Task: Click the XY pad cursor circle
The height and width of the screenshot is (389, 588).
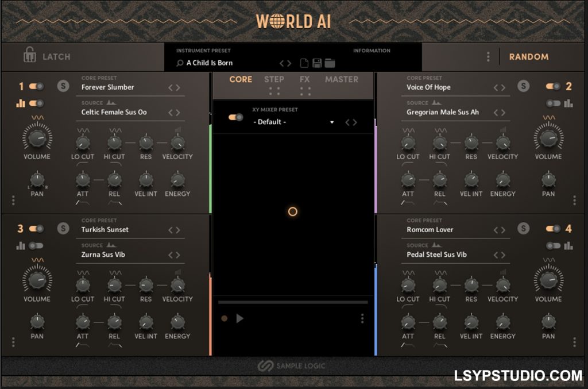Action: (x=293, y=211)
